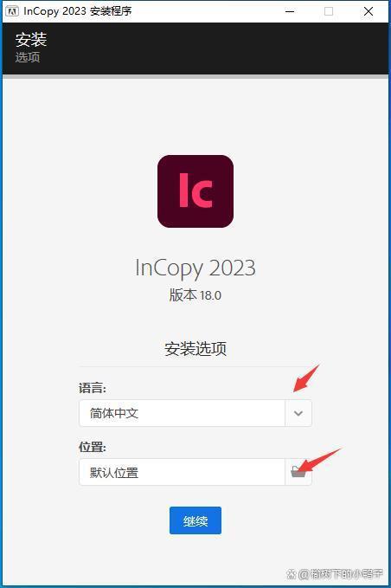Click the 语言 label
This screenshot has width=391, height=588.
pyautogui.click(x=93, y=388)
